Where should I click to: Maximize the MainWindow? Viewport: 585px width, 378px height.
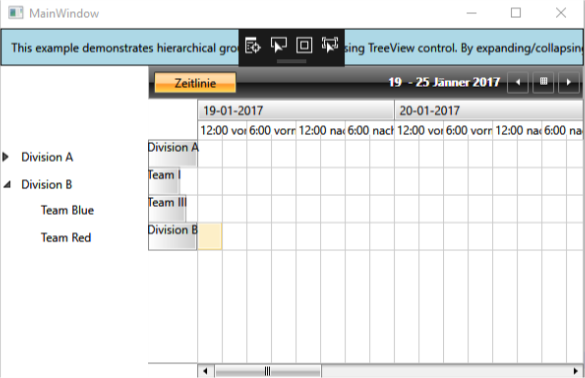(x=516, y=13)
